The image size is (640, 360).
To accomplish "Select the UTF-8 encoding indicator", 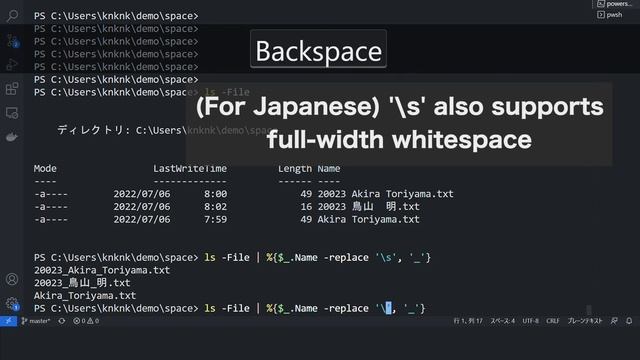I will click(x=530, y=321).
